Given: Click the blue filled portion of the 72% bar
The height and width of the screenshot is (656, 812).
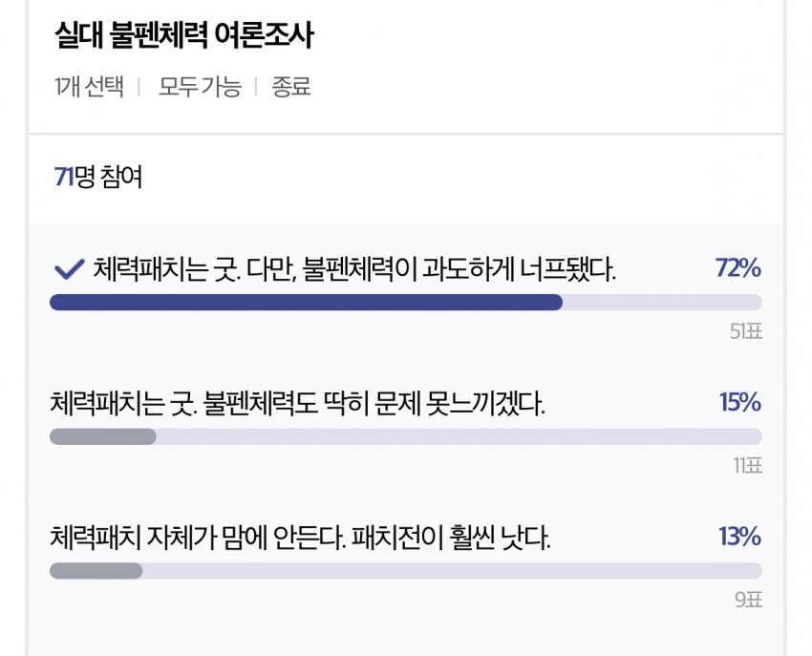Looking at the screenshot, I should pyautogui.click(x=306, y=303).
